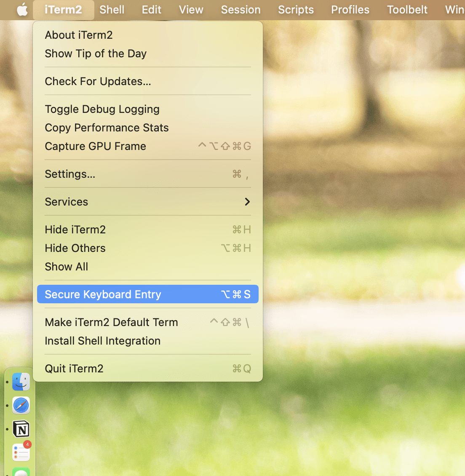Open the Notion app in dock
The image size is (465, 476).
(x=21, y=429)
